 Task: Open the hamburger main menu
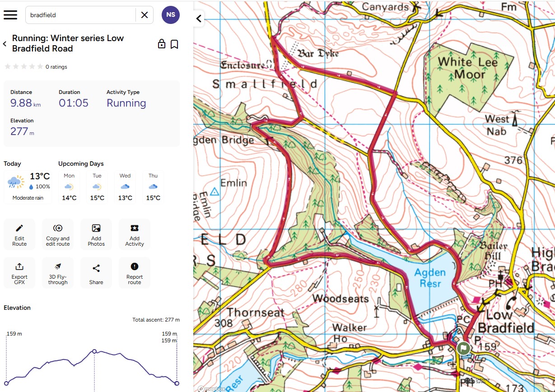pos(10,15)
